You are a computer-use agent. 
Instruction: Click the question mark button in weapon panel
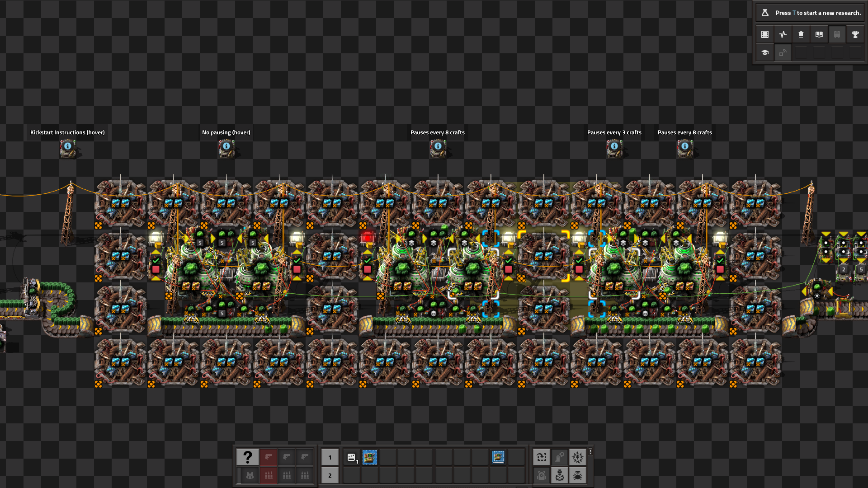pos(248,457)
